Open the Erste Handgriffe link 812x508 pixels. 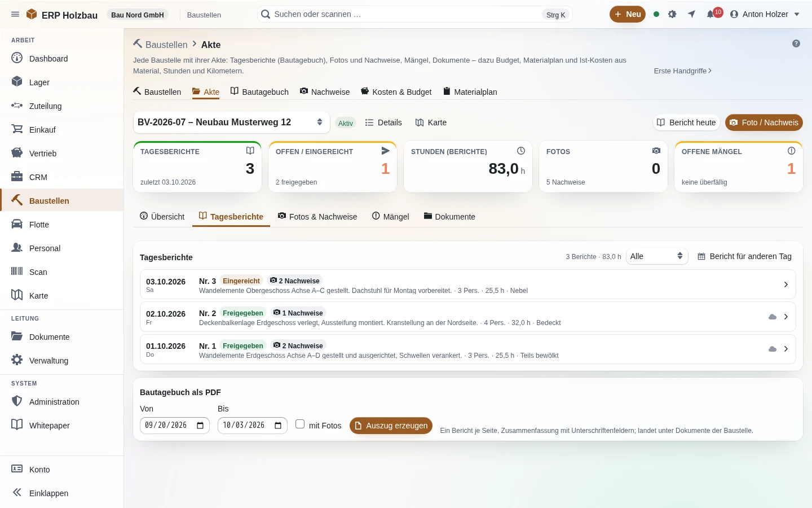(683, 71)
